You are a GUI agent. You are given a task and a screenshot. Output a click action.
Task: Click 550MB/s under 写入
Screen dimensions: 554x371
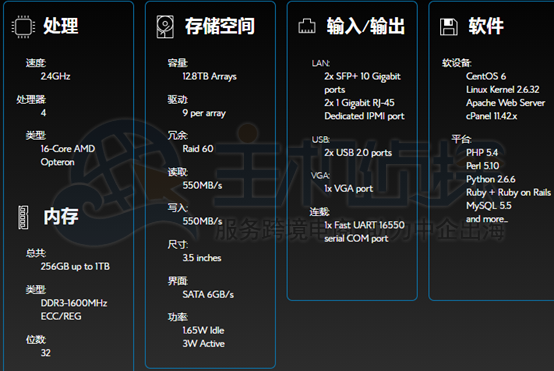(202, 221)
